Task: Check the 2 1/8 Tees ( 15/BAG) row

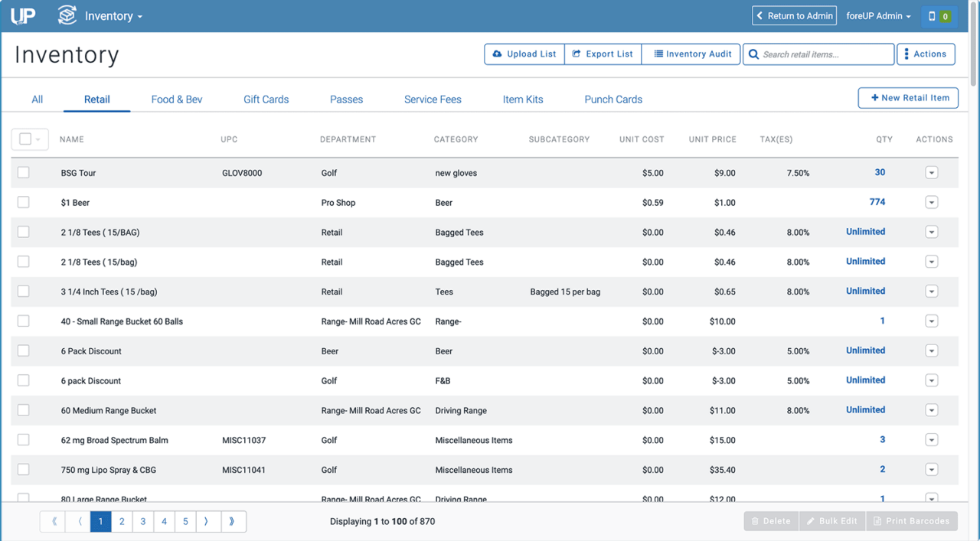Action: pos(24,232)
